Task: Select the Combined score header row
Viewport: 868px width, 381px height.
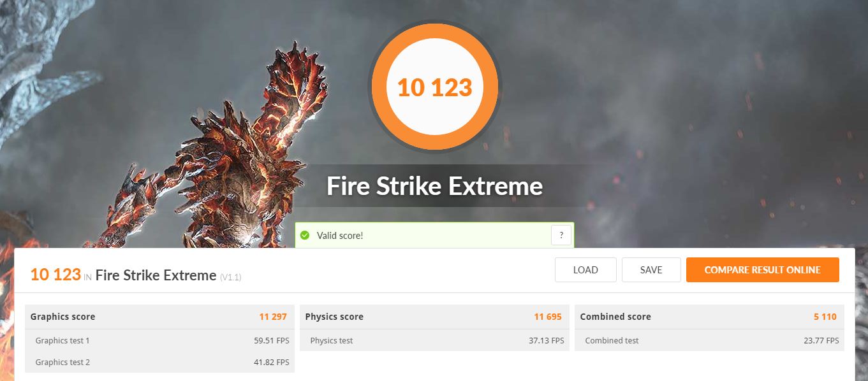Action: click(709, 317)
